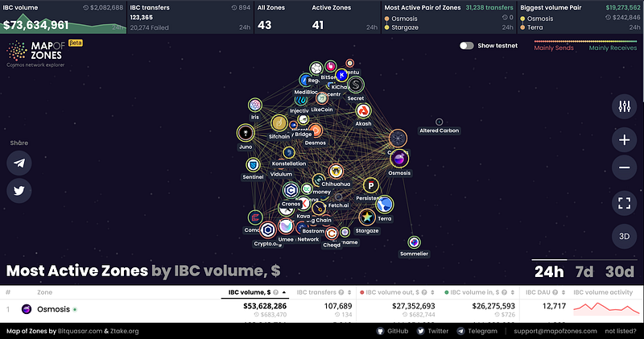Viewport: 644px width, 339px height.
Task: Share via the Telegram round button
Action: [19, 163]
